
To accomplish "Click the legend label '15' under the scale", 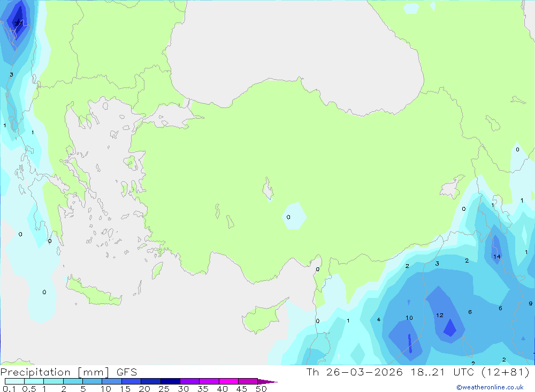I will coord(125,389).
